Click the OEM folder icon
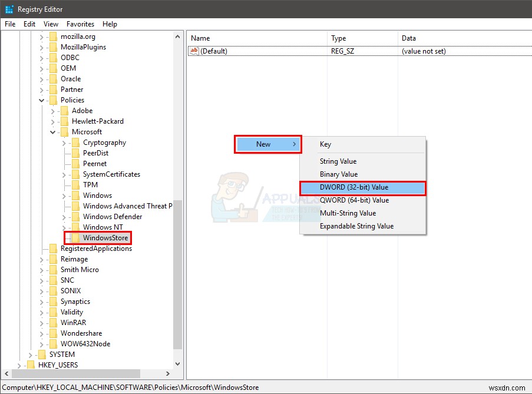The width and height of the screenshot is (532, 394). (x=53, y=68)
